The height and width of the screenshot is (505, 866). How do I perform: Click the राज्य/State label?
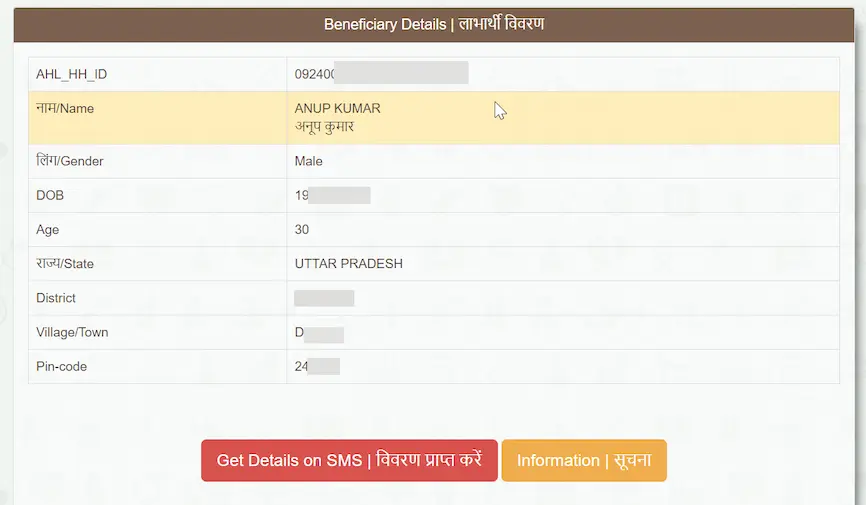(65, 264)
